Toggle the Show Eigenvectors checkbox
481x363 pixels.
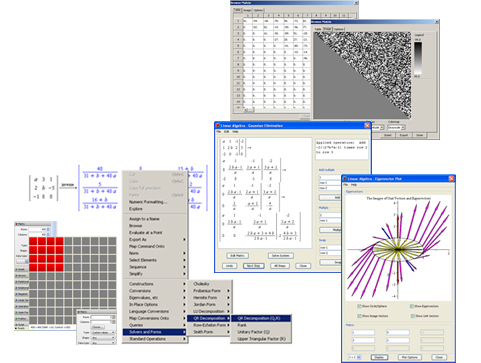tap(412, 306)
